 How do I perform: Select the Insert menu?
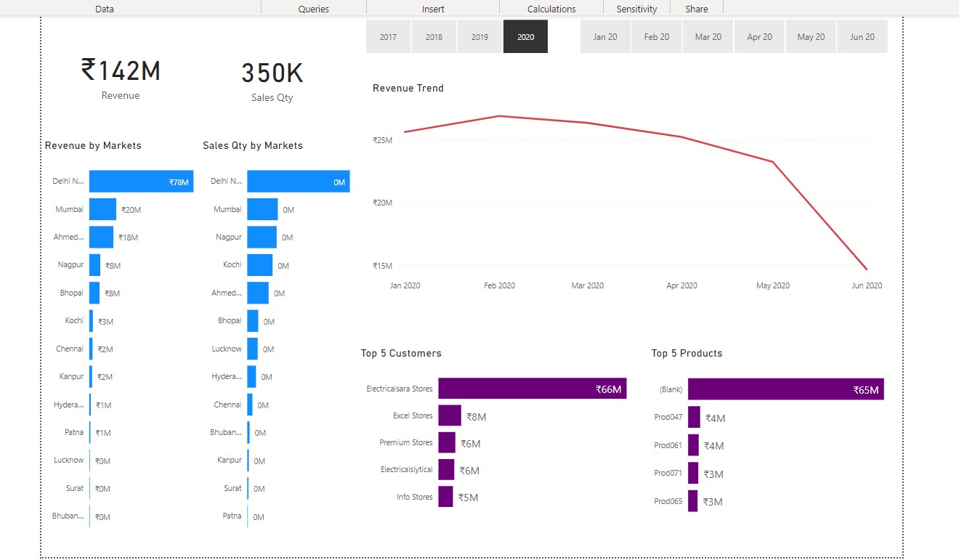tap(433, 8)
